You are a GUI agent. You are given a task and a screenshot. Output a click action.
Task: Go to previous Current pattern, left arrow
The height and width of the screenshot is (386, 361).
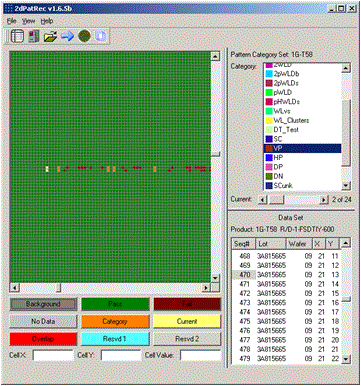click(263, 200)
